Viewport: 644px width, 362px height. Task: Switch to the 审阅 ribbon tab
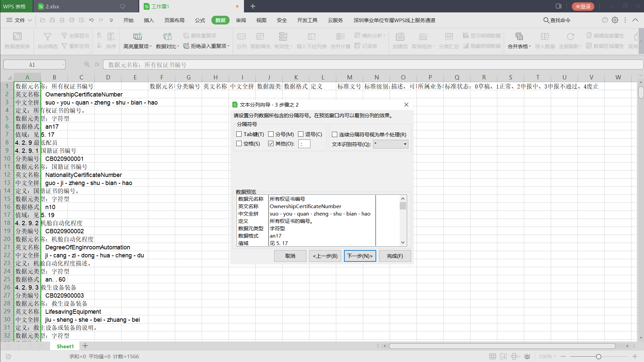point(241,20)
